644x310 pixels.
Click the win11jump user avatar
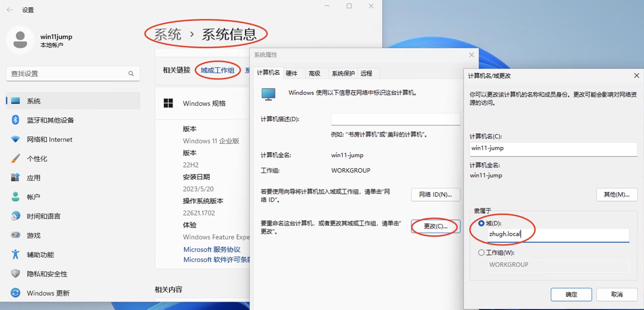pos(20,40)
